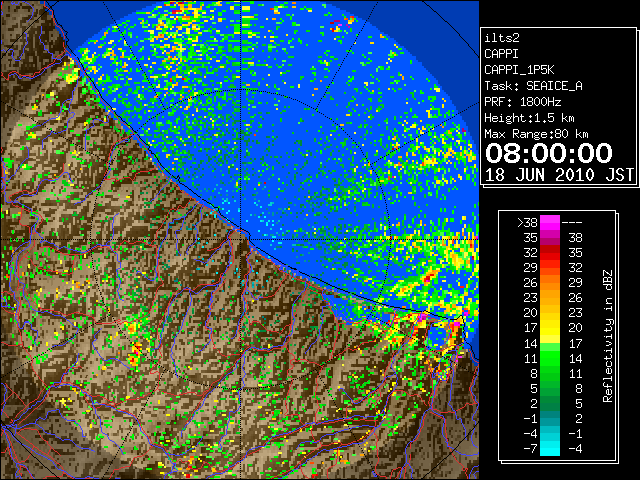Pick the orange 26–29 dBZ swatch
The height and width of the screenshot is (480, 640).
tap(550, 283)
